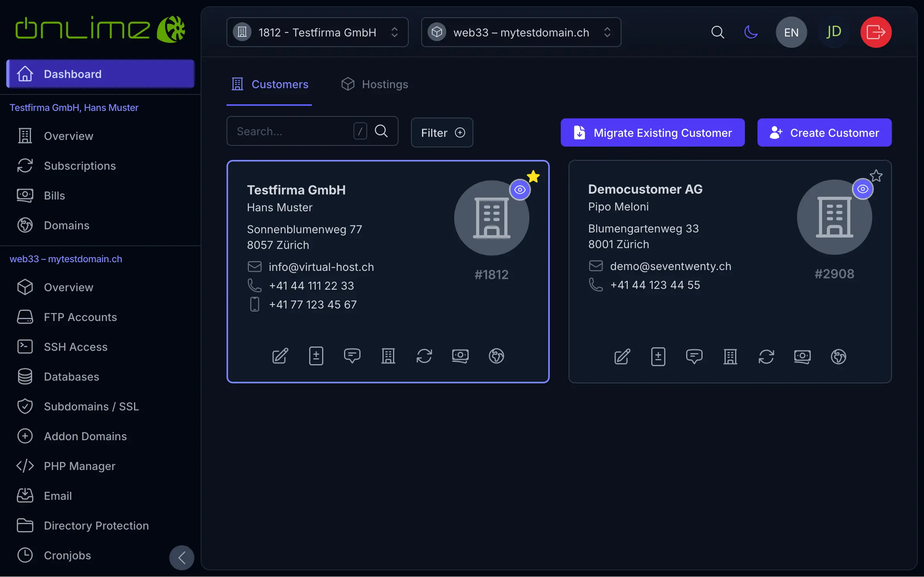This screenshot has width=924, height=577.
Task: Open PHP Manager in the sidebar
Action: point(80,466)
